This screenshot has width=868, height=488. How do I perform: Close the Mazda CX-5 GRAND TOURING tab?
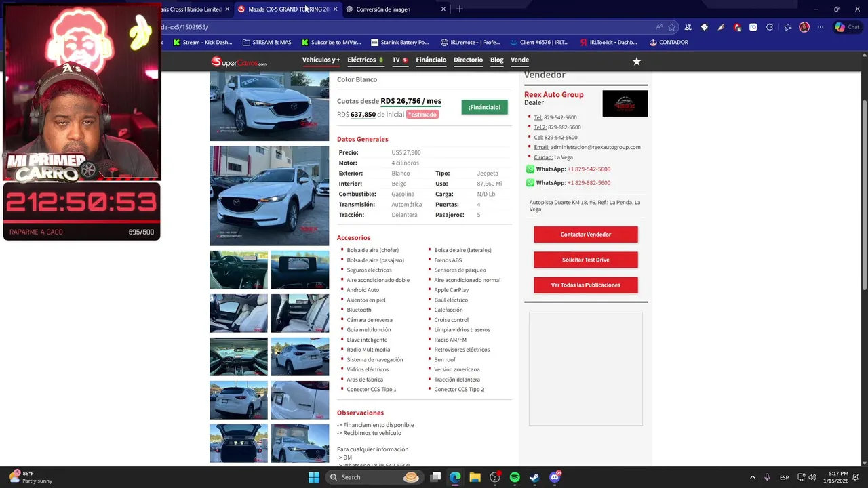point(335,9)
